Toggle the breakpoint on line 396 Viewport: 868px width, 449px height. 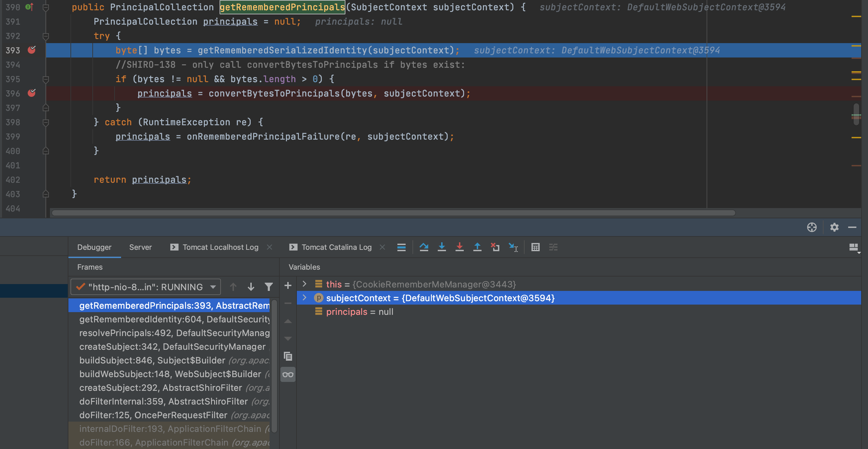coord(31,93)
